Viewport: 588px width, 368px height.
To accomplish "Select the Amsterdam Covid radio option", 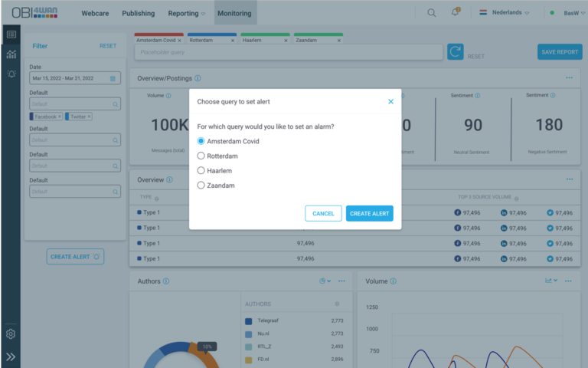I will pos(201,141).
